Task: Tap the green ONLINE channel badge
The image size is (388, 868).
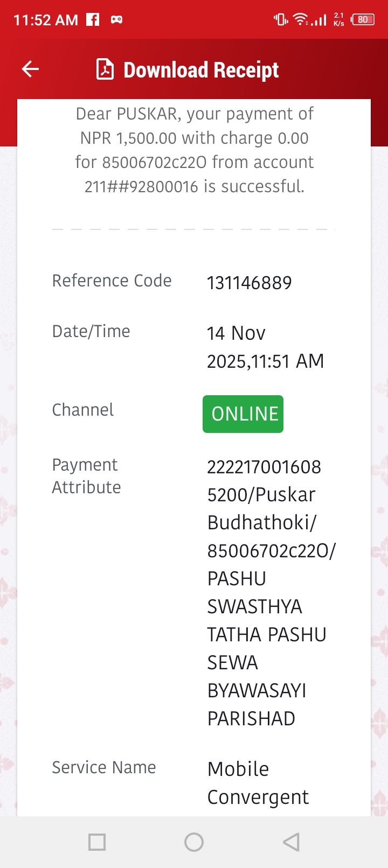Action: [x=243, y=414]
